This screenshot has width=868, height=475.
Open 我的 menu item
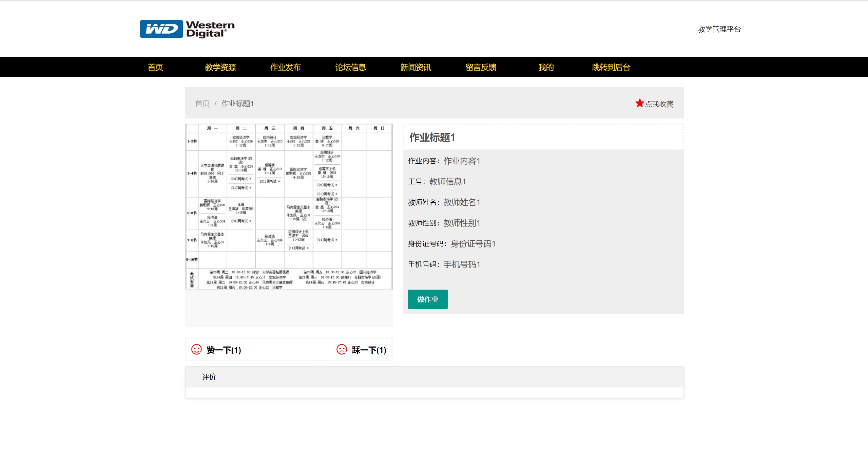tap(546, 67)
